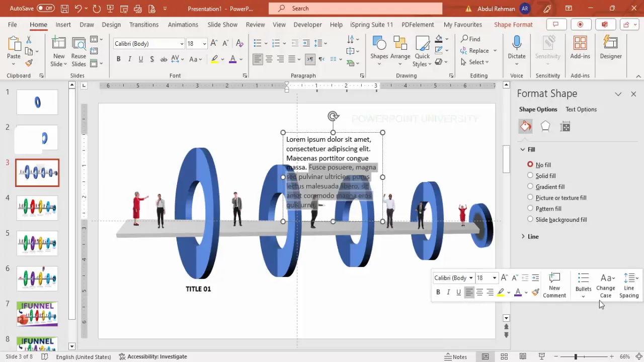Select slide 5 thumbnail
Viewport: 644px width, 362px height.
37,243
